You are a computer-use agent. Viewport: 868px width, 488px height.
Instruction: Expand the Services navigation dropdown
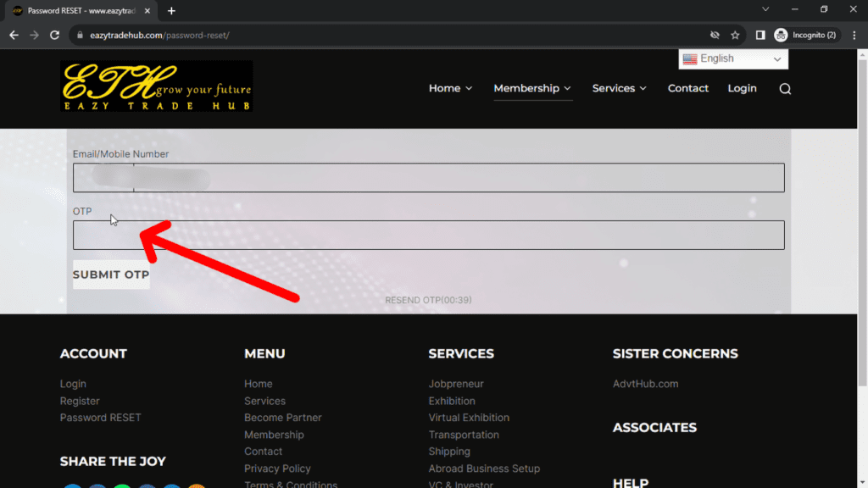pos(619,88)
